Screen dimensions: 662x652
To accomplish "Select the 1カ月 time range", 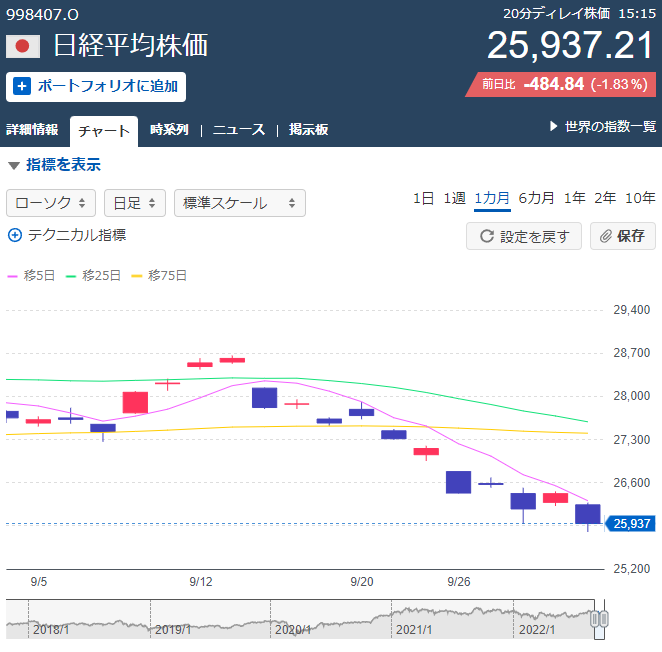I will tap(492, 198).
